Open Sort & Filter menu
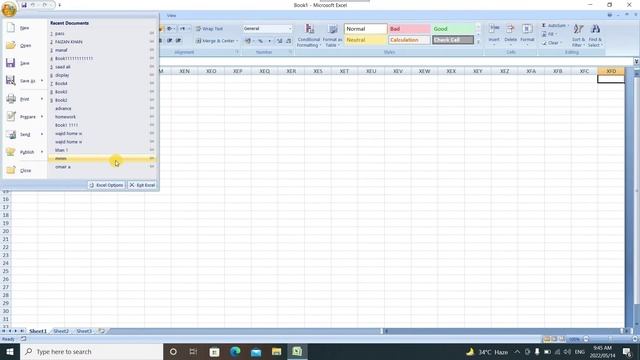Image resolution: width=640 pixels, height=360 pixels. 578,35
